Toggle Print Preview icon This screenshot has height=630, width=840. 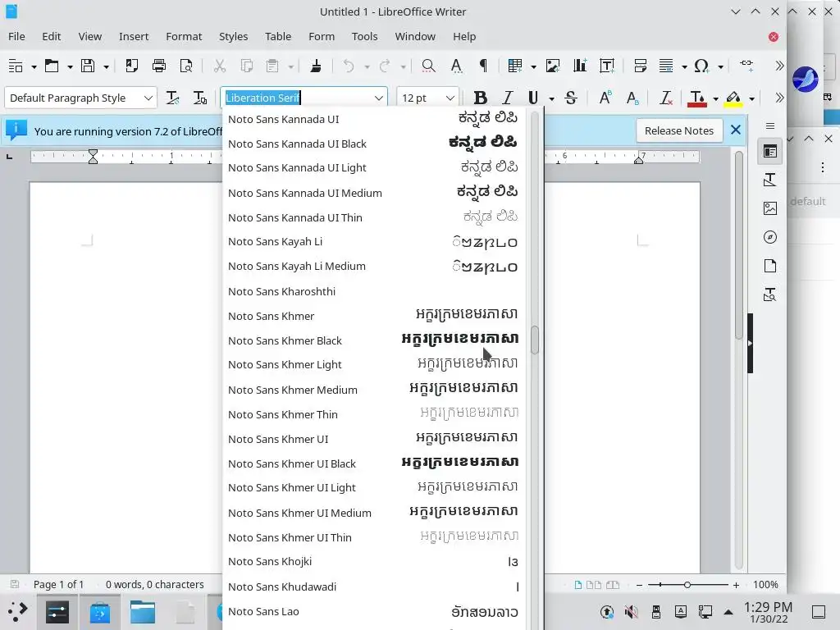point(186,66)
